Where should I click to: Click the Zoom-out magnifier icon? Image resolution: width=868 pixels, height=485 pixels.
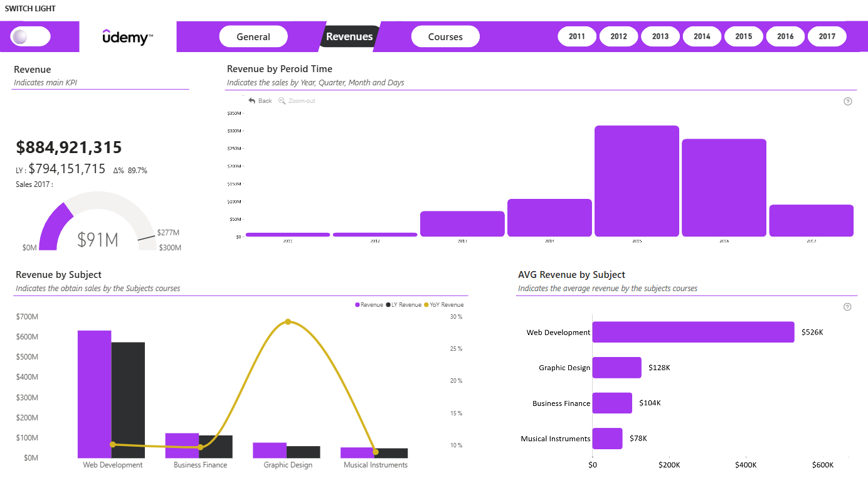click(282, 100)
